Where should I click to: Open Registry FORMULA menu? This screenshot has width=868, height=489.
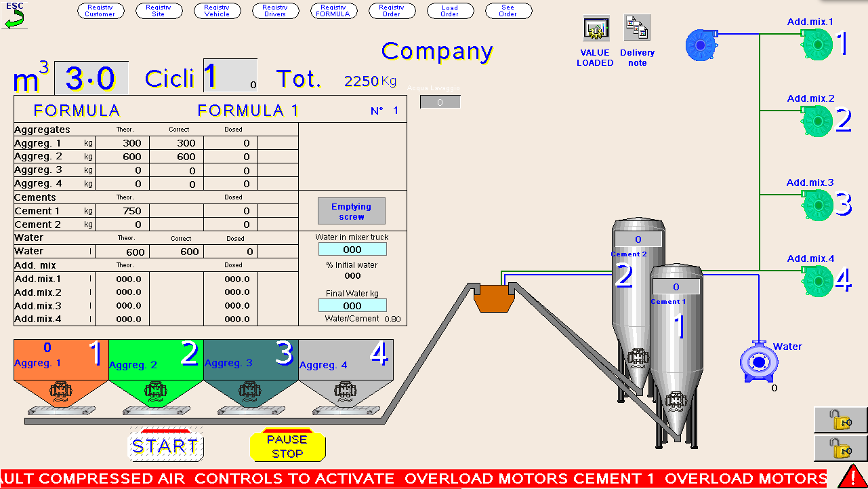pos(333,11)
